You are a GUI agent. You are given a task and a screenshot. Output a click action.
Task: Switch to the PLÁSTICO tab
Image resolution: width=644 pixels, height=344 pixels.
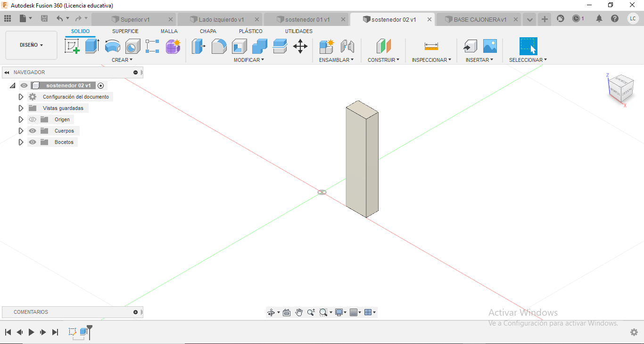[251, 31]
